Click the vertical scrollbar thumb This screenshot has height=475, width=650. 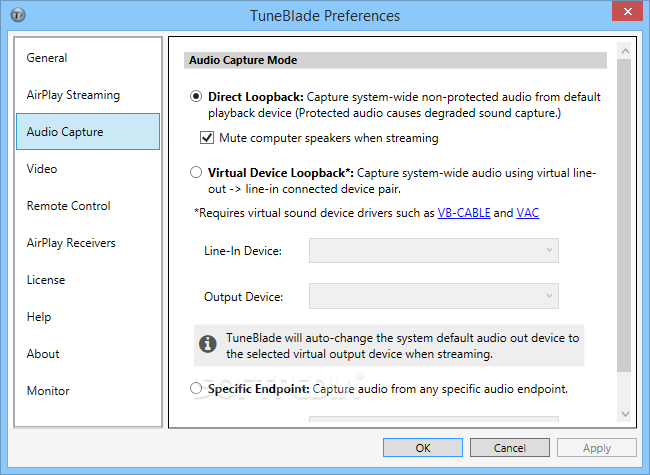tap(624, 215)
